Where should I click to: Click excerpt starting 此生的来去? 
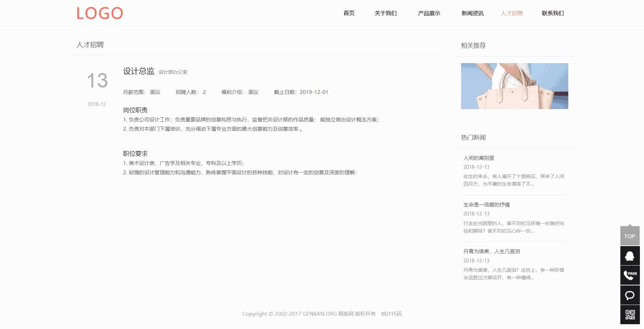tap(514, 180)
